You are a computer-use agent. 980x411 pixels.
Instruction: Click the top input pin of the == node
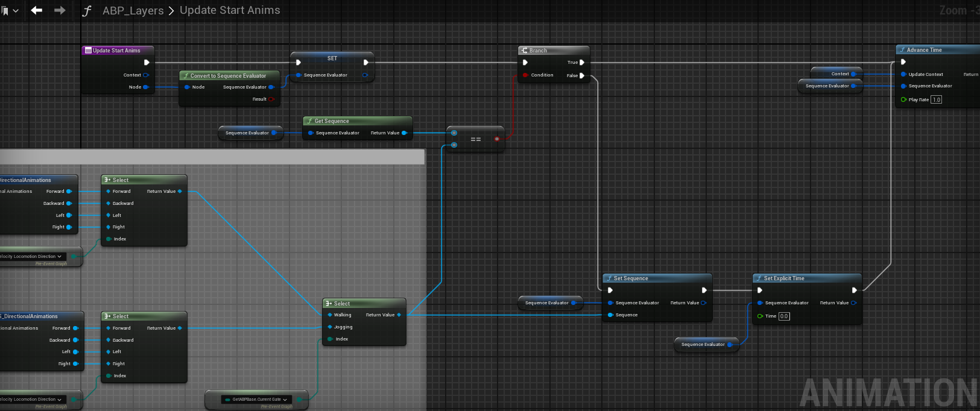[454, 133]
